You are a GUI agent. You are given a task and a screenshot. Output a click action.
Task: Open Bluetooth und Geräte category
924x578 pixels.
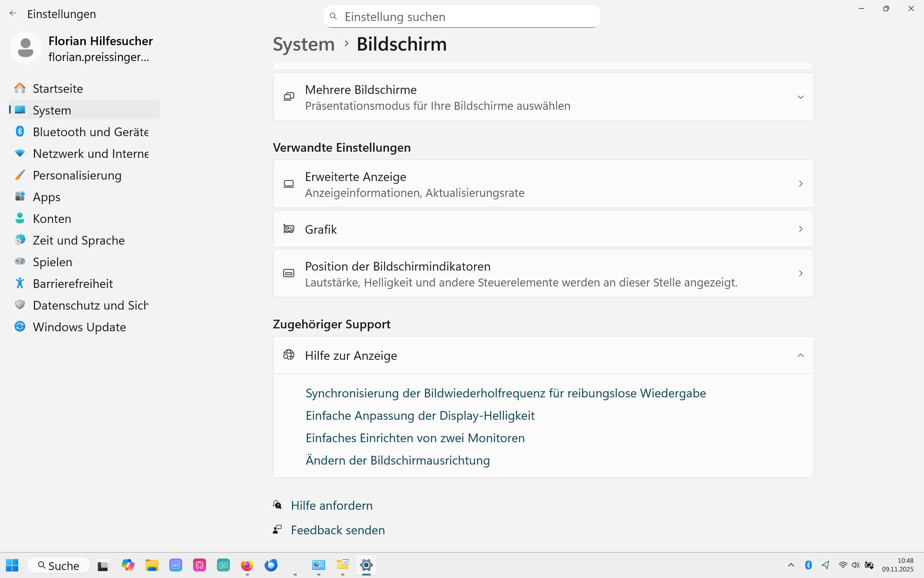[x=84, y=132]
